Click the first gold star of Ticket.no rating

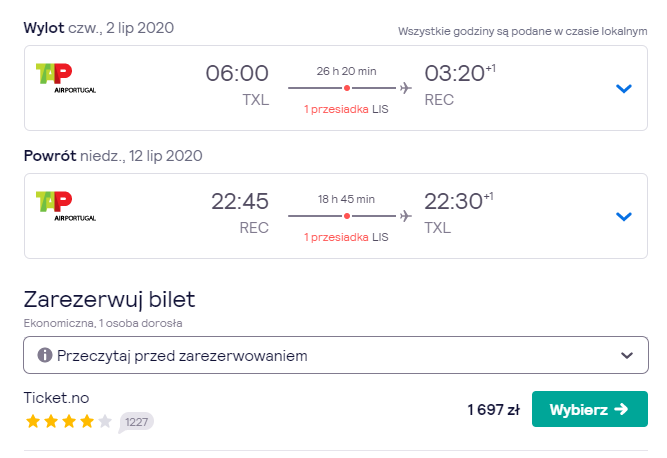point(33,421)
